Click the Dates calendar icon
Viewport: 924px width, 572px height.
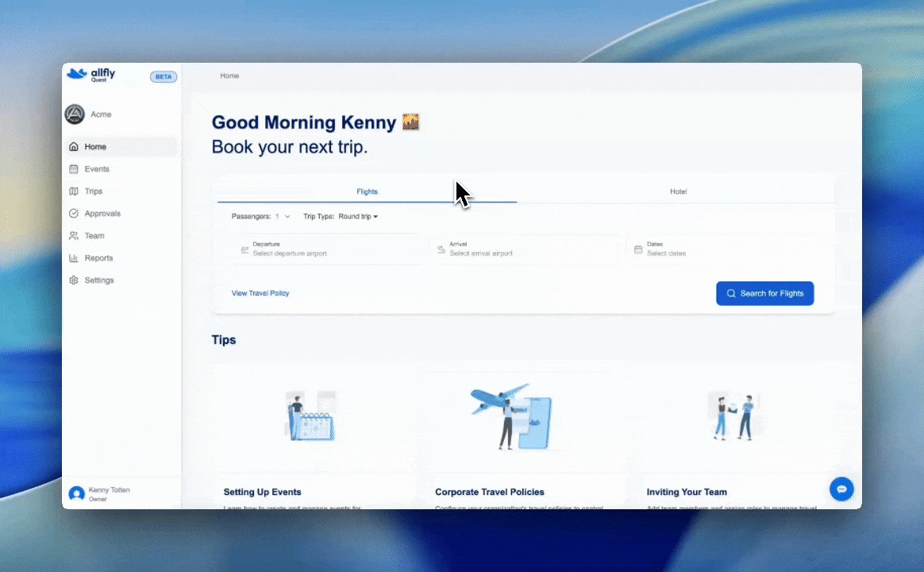(x=638, y=250)
